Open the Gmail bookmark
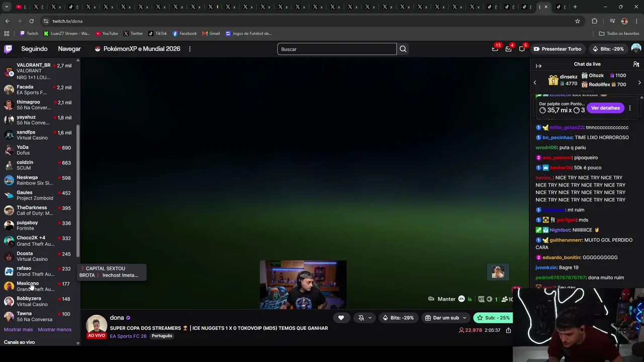This screenshot has width=644, height=362. 211,34
